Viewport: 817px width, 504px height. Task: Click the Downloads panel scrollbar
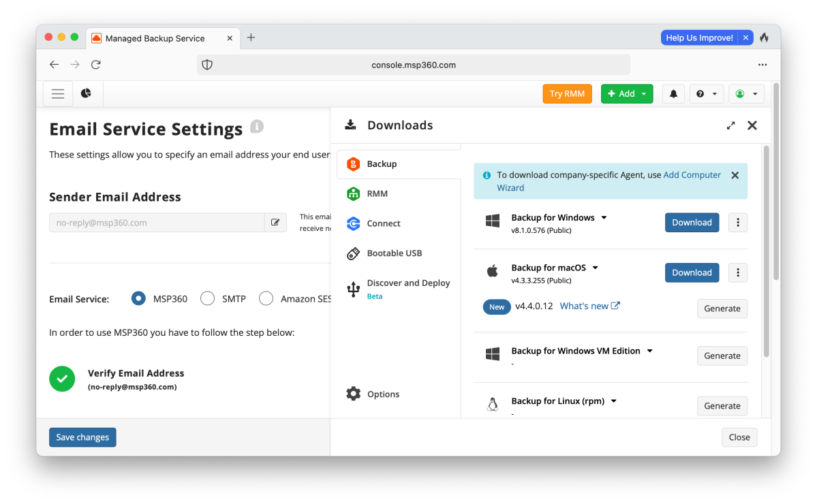(x=766, y=251)
